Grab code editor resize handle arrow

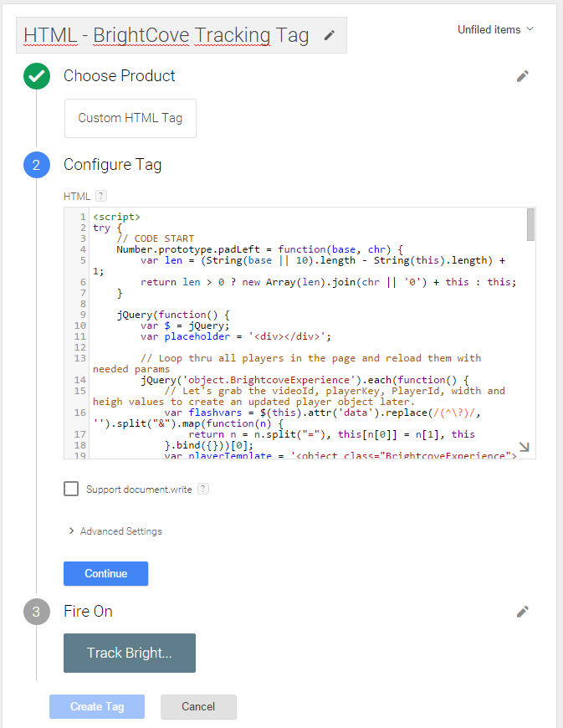coord(524,447)
